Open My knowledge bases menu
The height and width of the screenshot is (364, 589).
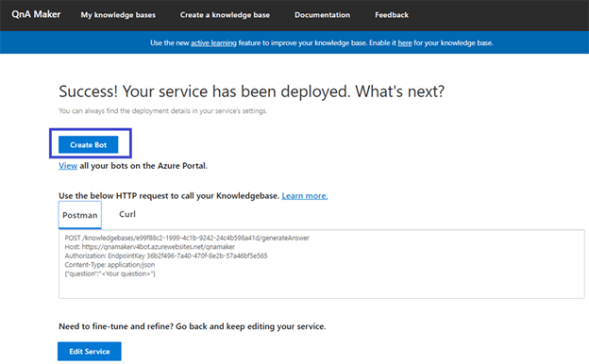(118, 15)
